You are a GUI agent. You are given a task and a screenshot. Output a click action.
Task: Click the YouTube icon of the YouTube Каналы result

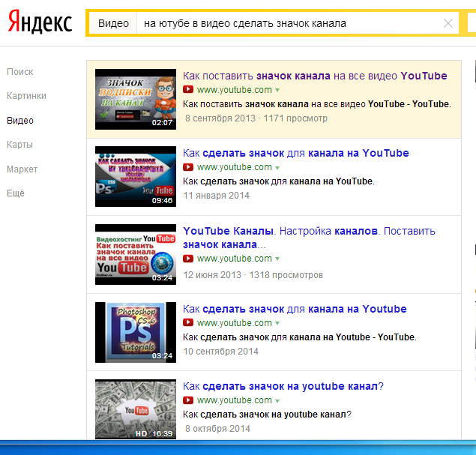pyautogui.click(x=188, y=259)
